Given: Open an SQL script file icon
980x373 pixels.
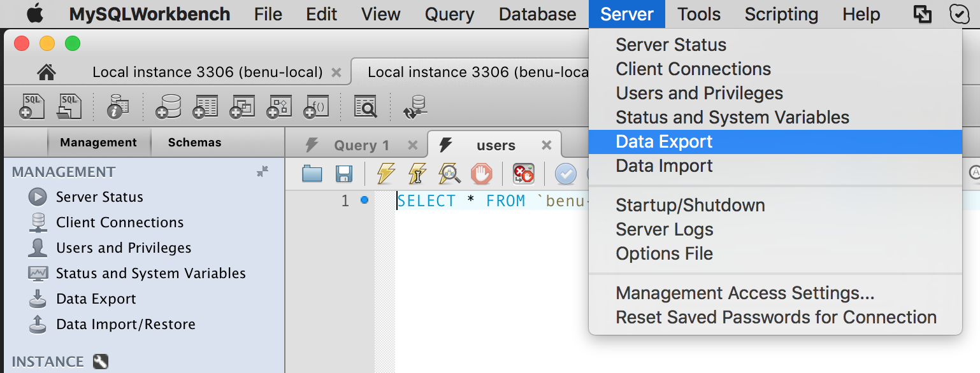Looking at the screenshot, I should tap(69, 106).
